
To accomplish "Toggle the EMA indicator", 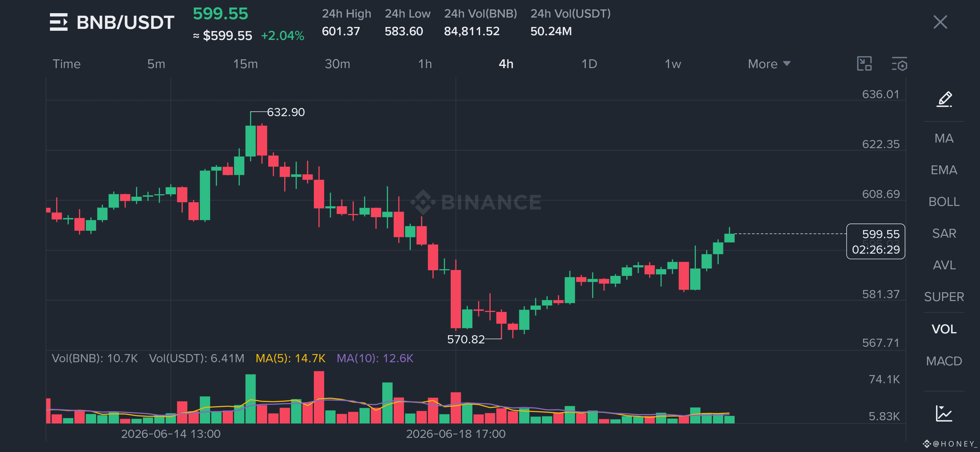I will (944, 170).
